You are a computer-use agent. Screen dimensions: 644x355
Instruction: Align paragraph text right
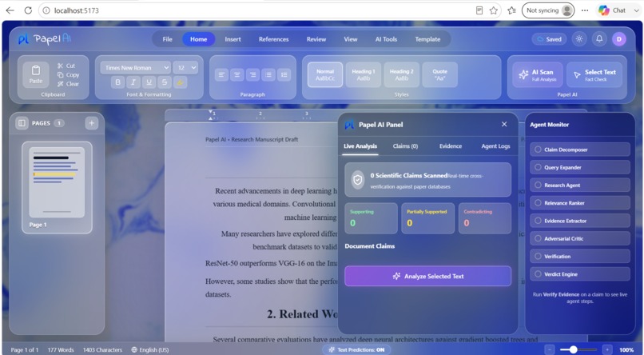tap(252, 75)
